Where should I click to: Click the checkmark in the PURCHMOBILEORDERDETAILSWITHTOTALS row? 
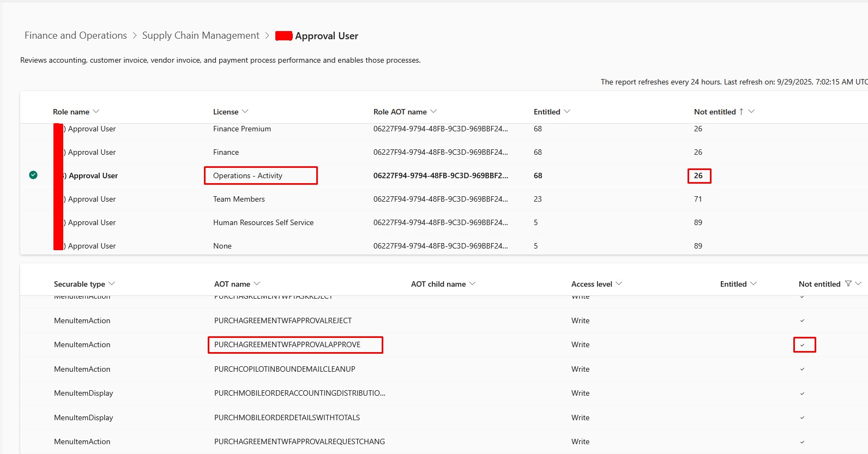(802, 418)
